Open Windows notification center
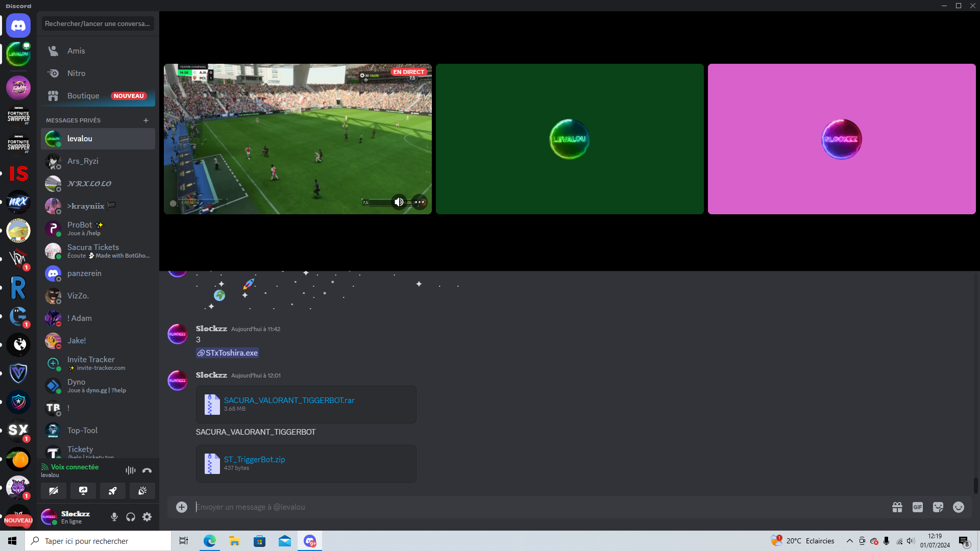 tap(964, 541)
